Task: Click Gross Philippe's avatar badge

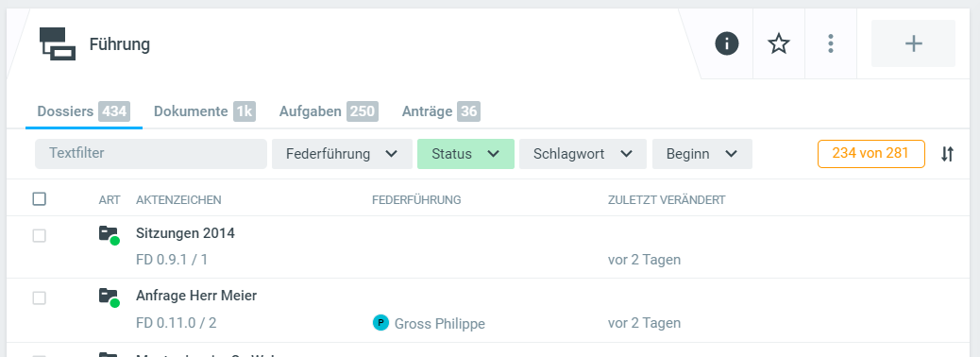Action: click(x=380, y=323)
